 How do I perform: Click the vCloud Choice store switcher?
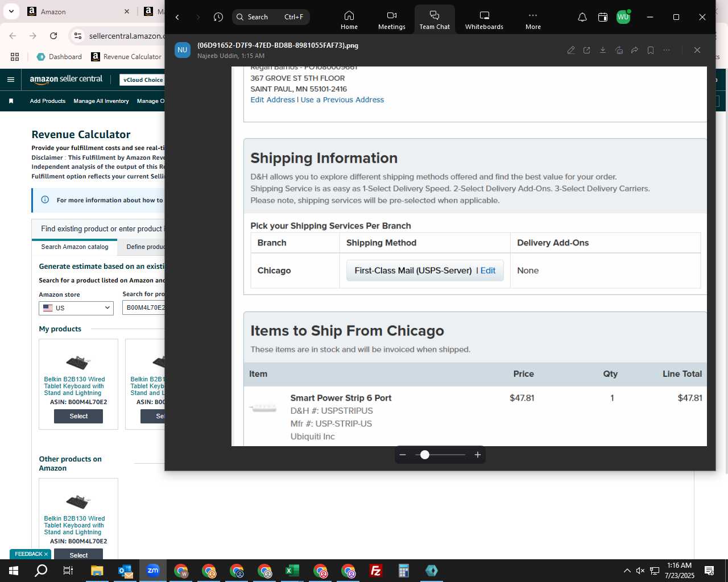coord(143,80)
